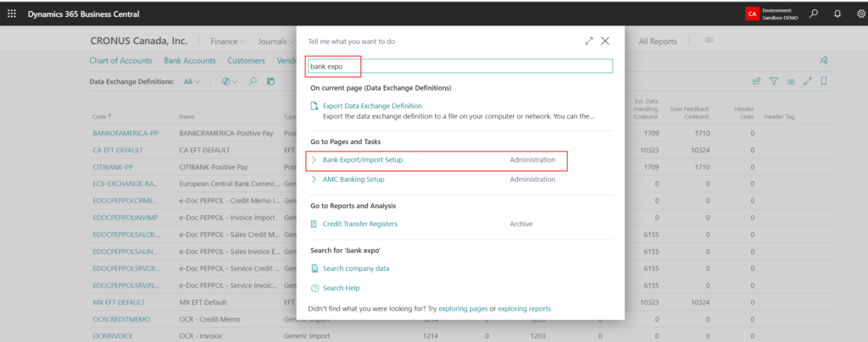Click the name cell OCR - Invoice
The image size is (868, 342).
200,336
